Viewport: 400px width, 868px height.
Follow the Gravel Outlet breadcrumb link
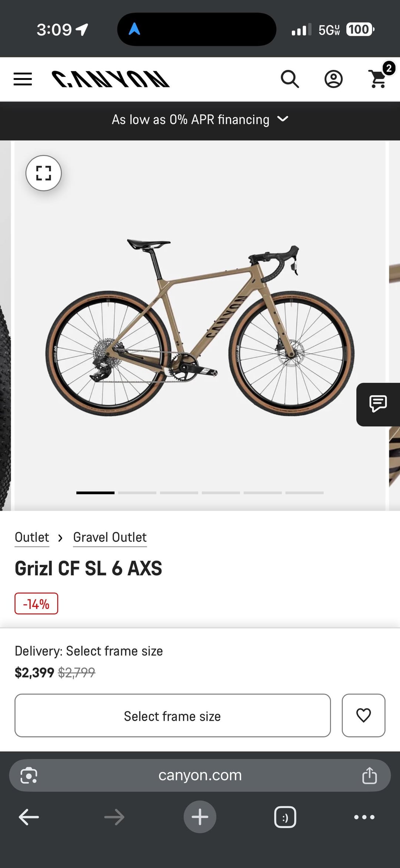[x=110, y=537]
